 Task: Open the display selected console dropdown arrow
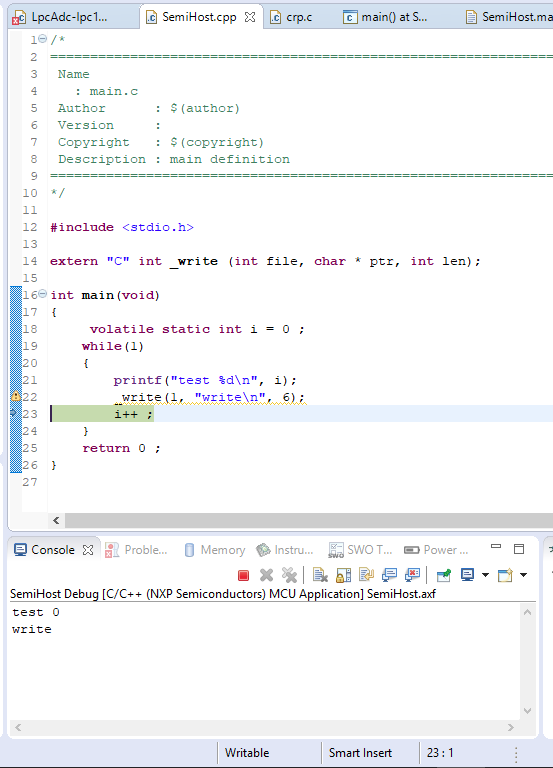[x=485, y=575]
